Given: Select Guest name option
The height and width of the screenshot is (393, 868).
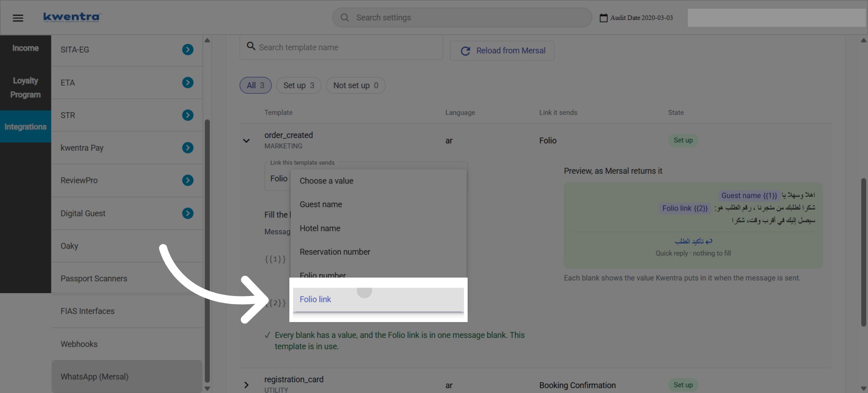Looking at the screenshot, I should [x=378, y=204].
